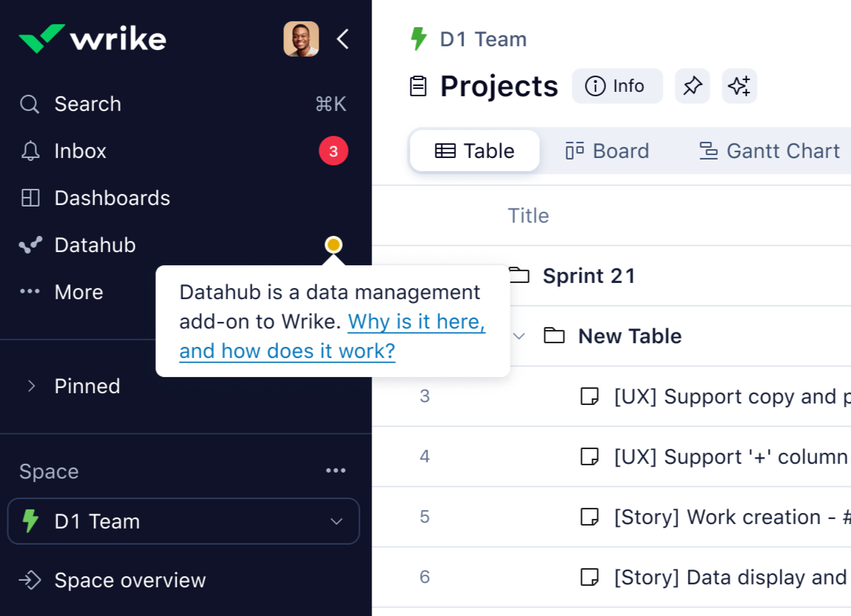Open the More menu item
The image size is (851, 616).
[x=79, y=292]
